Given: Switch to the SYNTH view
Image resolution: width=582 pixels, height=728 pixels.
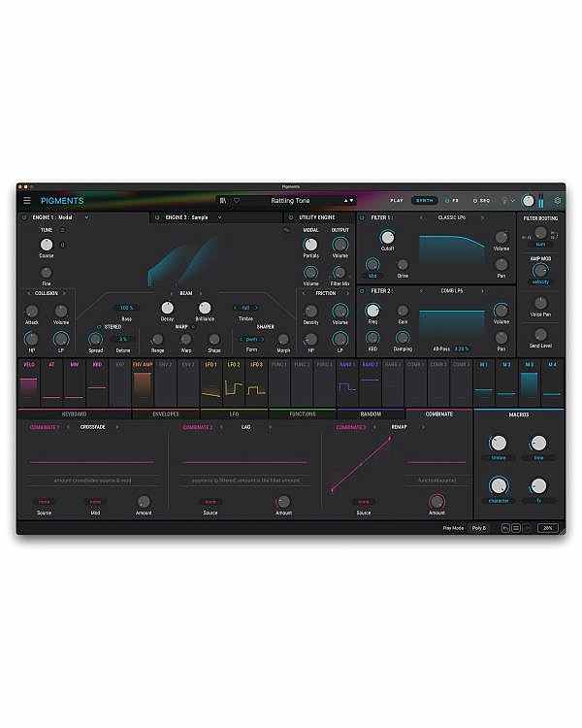Looking at the screenshot, I should (424, 201).
